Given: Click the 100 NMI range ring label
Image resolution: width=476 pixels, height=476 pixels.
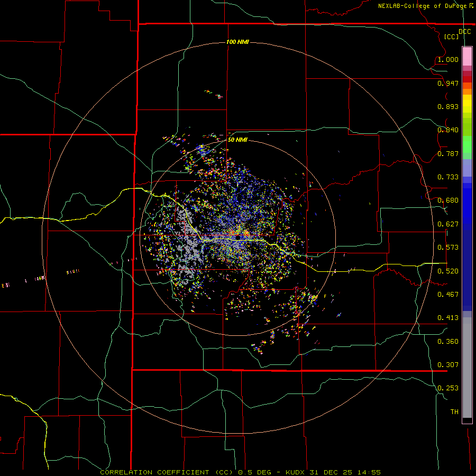Looking at the screenshot, I should [x=237, y=42].
